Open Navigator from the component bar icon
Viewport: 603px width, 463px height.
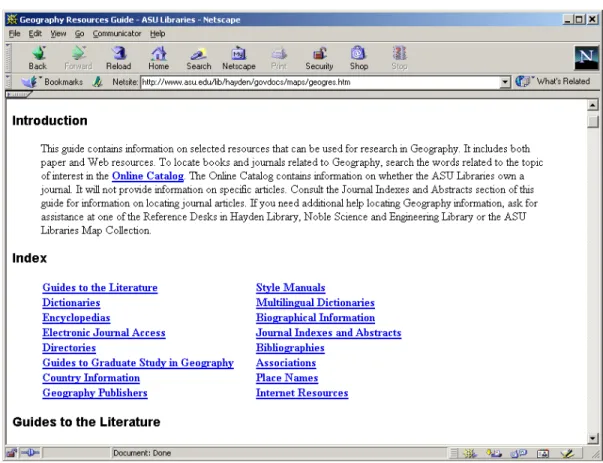click(x=470, y=453)
